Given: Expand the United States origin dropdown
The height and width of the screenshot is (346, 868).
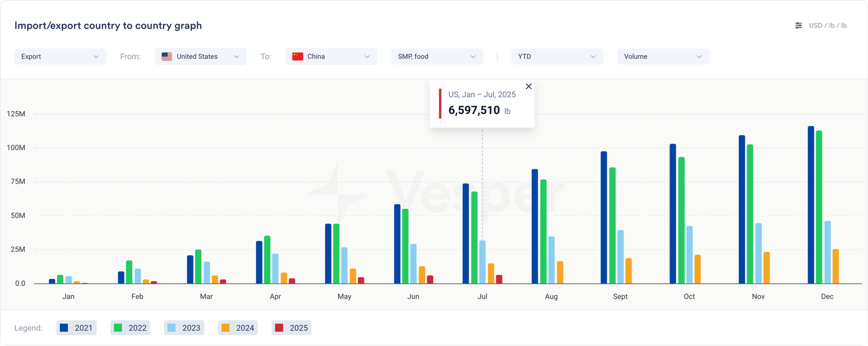Looking at the screenshot, I should (201, 56).
